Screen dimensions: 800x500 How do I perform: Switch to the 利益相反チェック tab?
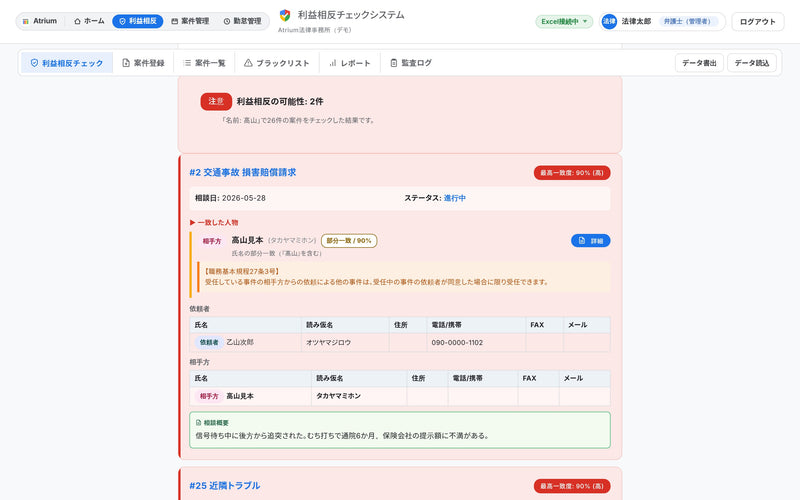click(67, 63)
